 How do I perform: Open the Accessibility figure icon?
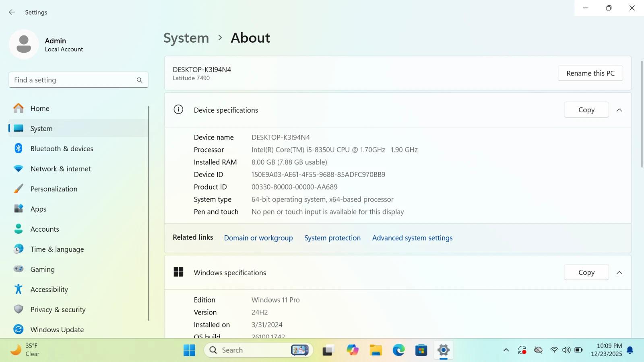(x=19, y=289)
